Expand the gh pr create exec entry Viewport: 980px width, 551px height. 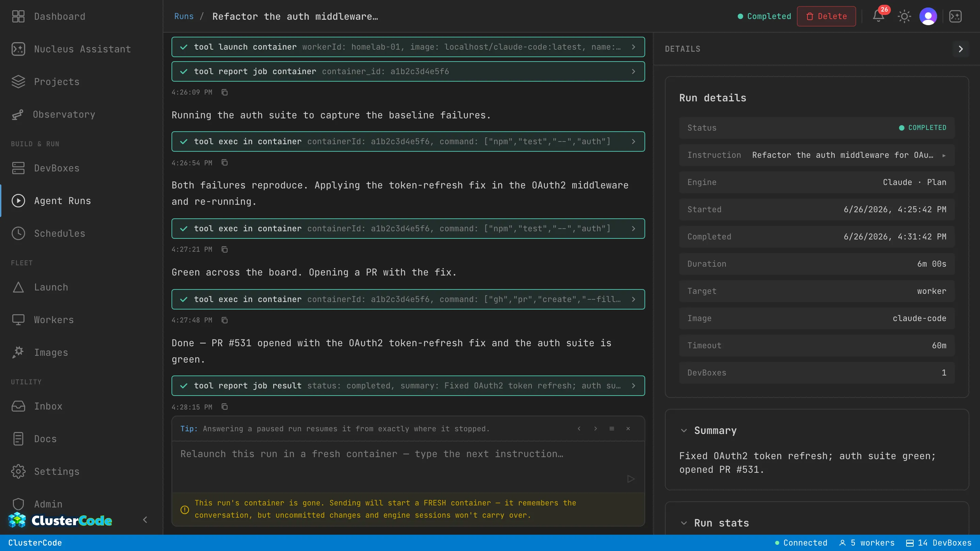(408, 299)
